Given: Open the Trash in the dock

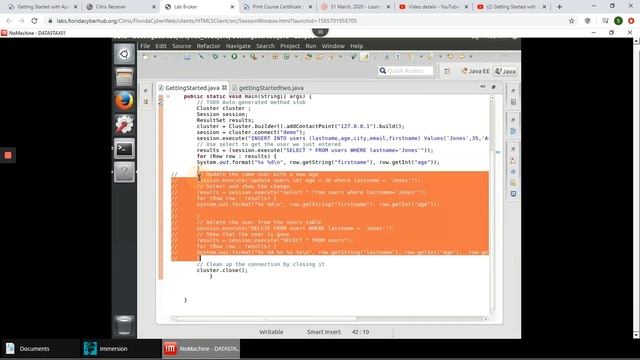Looking at the screenshot, I should [x=124, y=325].
